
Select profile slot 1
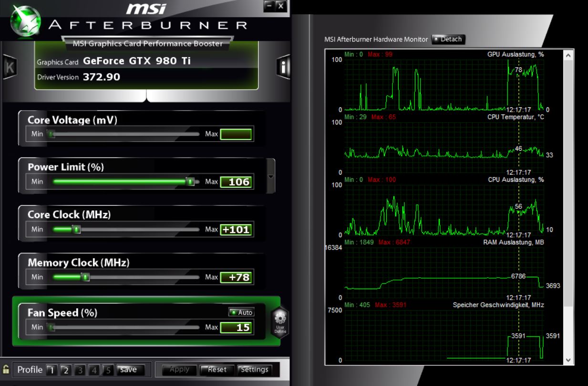[x=52, y=370]
